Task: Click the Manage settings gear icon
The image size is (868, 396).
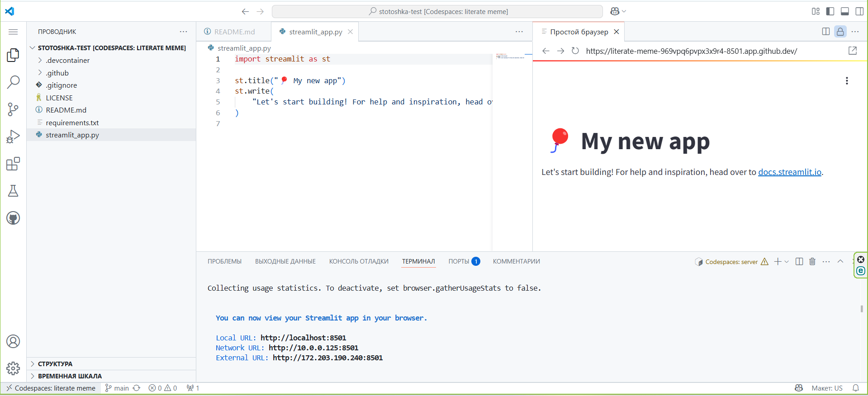Action: point(13,368)
